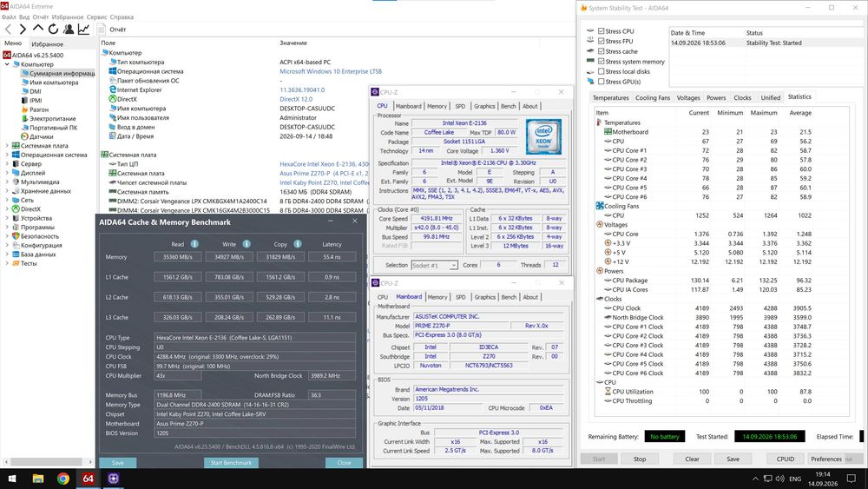Click the Intel Xeon logo in CPU-Z
The height and width of the screenshot is (489, 868).
click(x=543, y=136)
